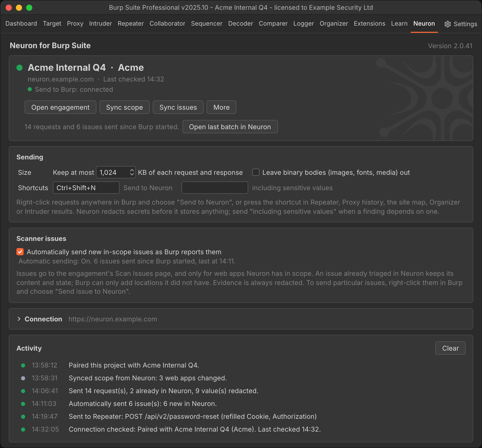Image resolution: width=482 pixels, height=448 pixels.
Task: Click the Connection URL https://neuron.example.com
Action: point(113,319)
